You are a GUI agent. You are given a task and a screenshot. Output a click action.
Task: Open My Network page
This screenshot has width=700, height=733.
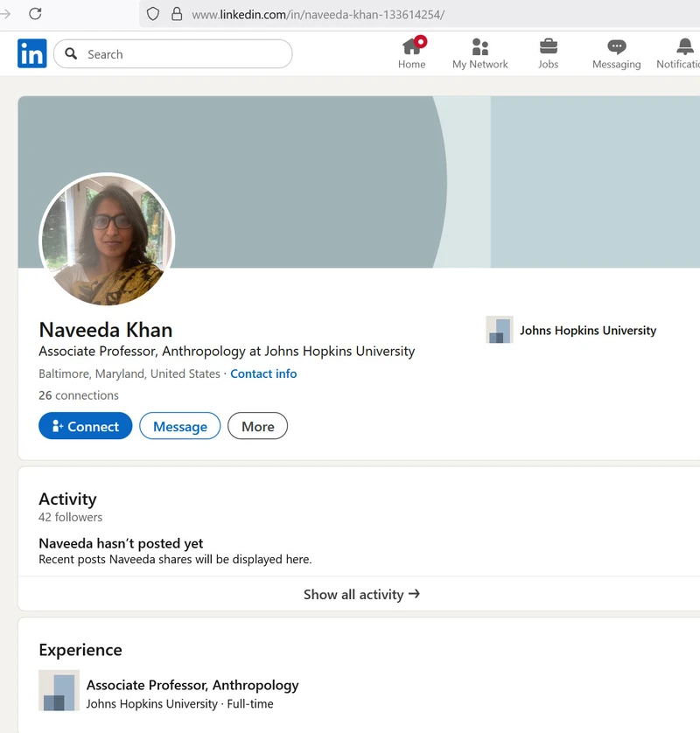[479, 53]
